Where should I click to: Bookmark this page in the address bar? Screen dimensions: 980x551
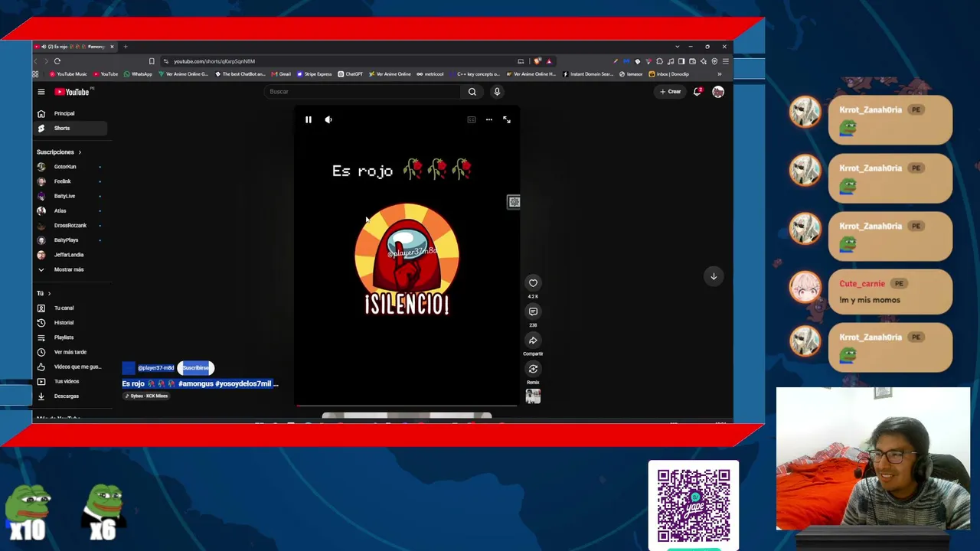[x=152, y=61]
